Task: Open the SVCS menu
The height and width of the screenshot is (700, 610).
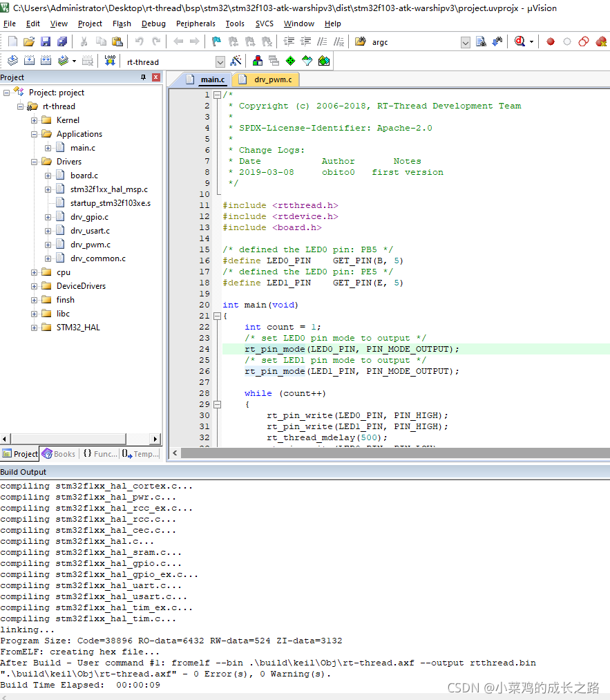Action: pos(264,23)
